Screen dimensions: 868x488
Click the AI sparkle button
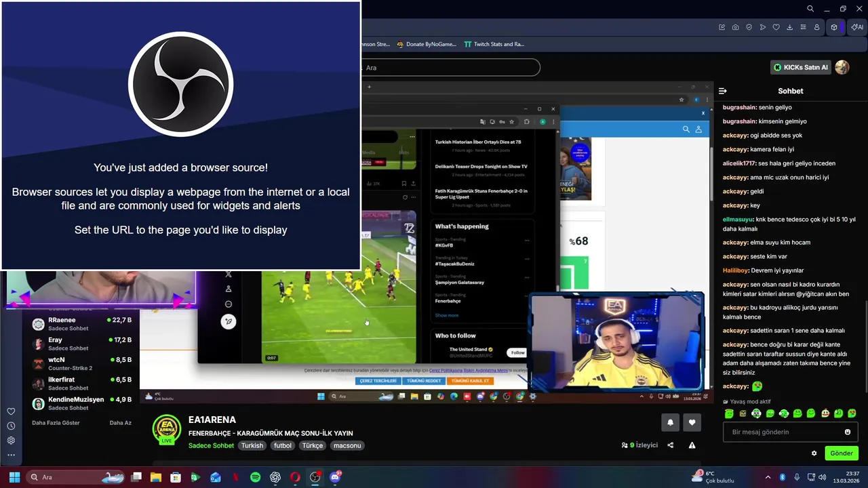tap(858, 27)
